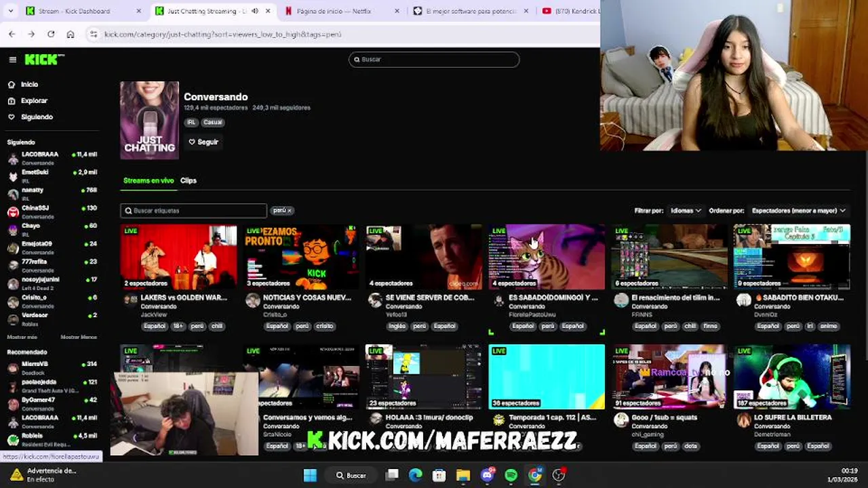
Task: Open Microsoft Edge from the taskbar
Action: tap(415, 475)
